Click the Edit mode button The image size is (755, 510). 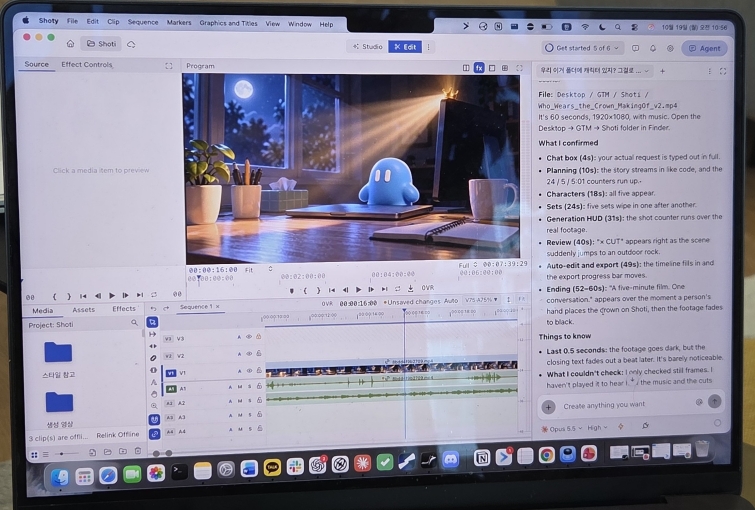click(405, 47)
